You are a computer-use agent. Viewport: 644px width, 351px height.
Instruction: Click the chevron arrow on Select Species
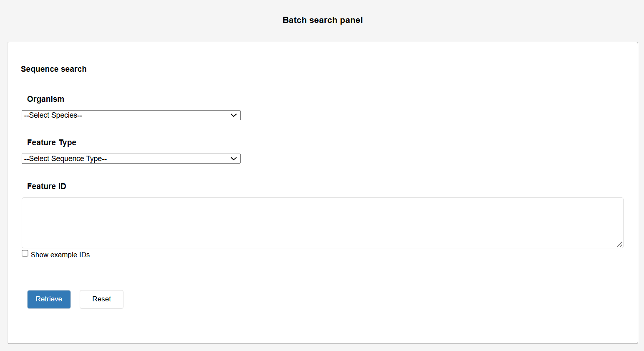tap(234, 115)
